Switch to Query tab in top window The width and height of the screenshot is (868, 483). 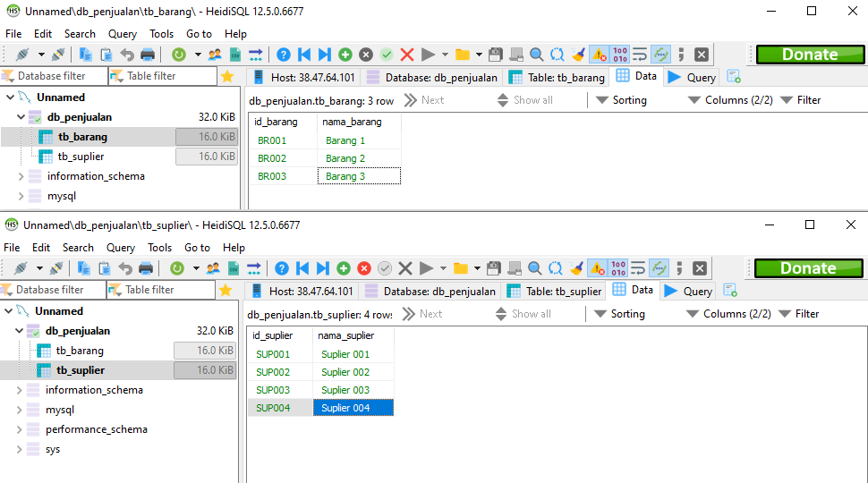[x=692, y=77]
